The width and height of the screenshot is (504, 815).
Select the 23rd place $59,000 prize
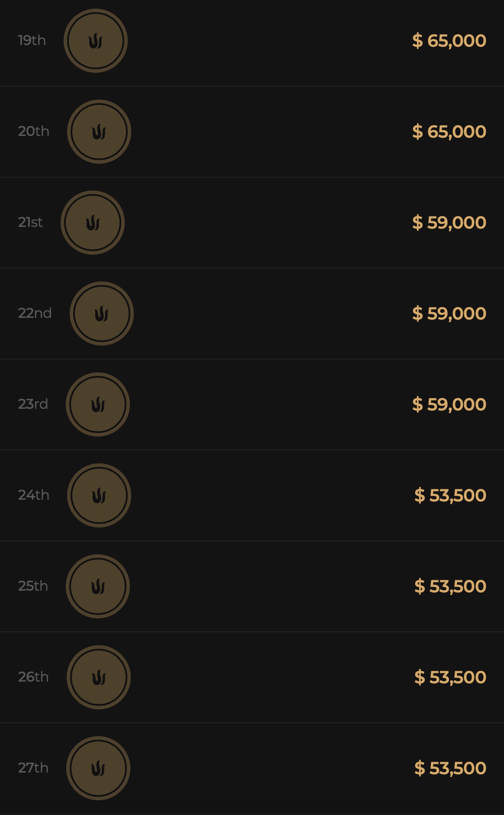pos(449,404)
